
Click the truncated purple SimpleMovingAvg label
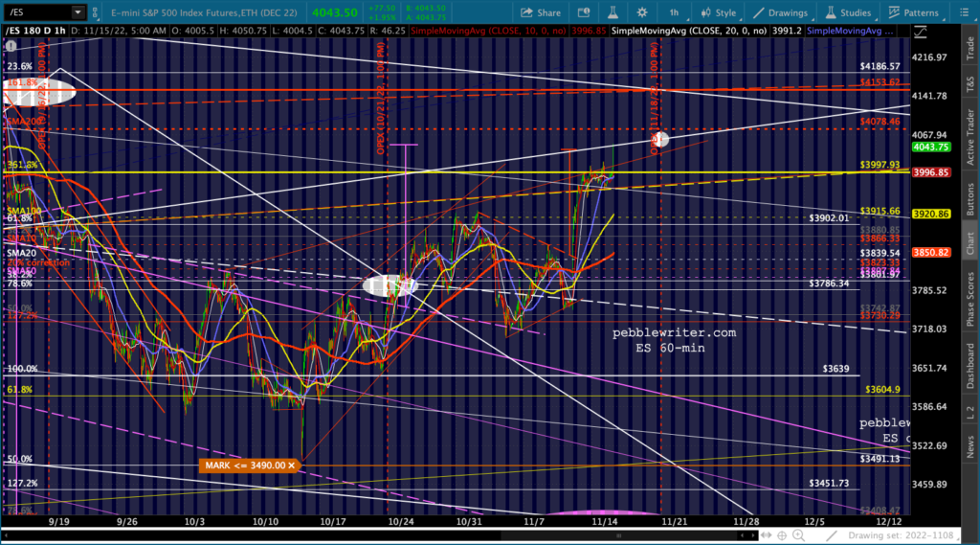point(850,31)
